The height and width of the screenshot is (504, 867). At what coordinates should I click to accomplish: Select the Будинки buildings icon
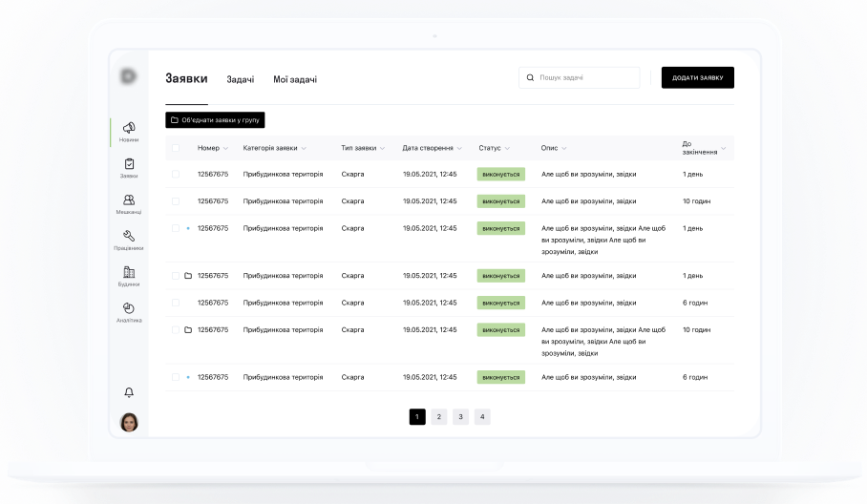[129, 272]
